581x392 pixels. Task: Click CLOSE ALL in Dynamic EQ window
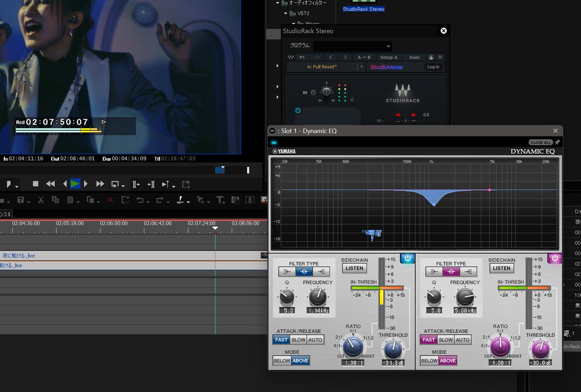pos(541,142)
